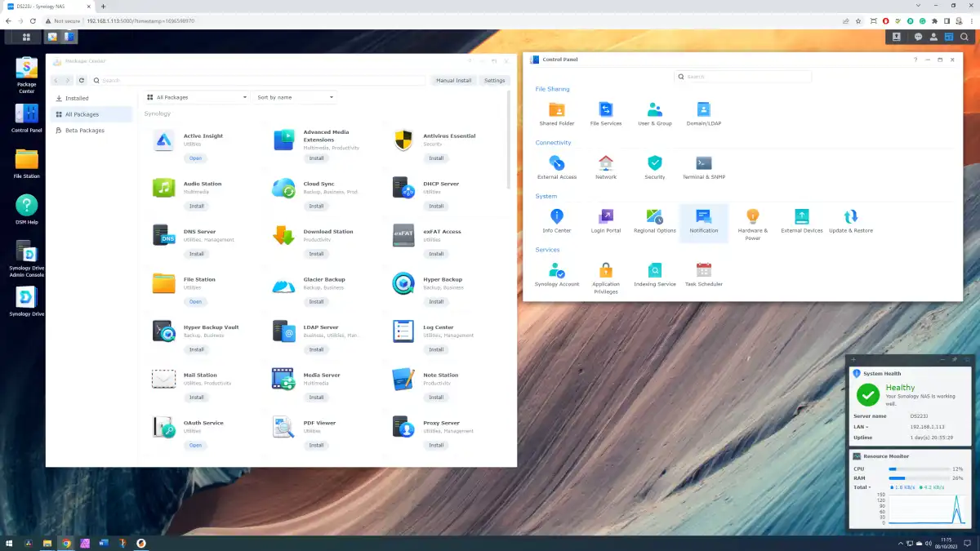Expand the All Packages category dropdown
Viewport: 980px width, 551px height.
[197, 97]
